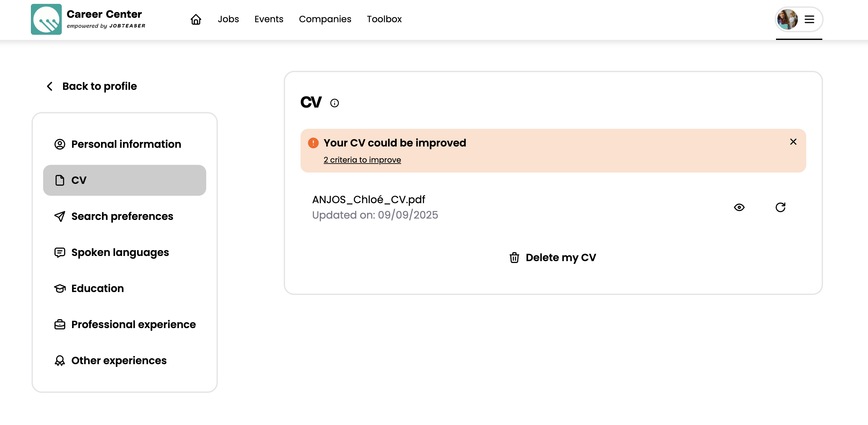The image size is (868, 425).
Task: Navigate to Companies
Action: (325, 19)
